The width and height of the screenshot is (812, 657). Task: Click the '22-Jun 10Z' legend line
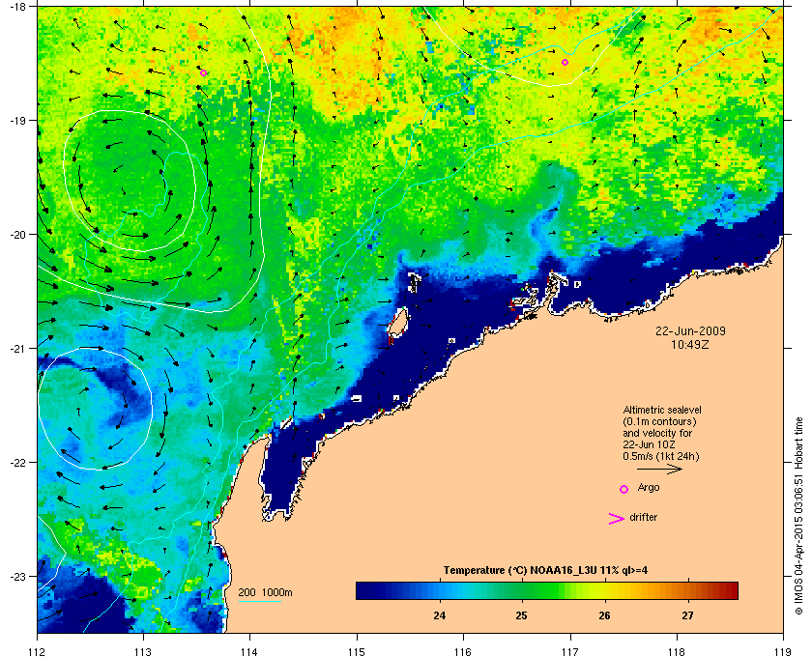(x=649, y=444)
